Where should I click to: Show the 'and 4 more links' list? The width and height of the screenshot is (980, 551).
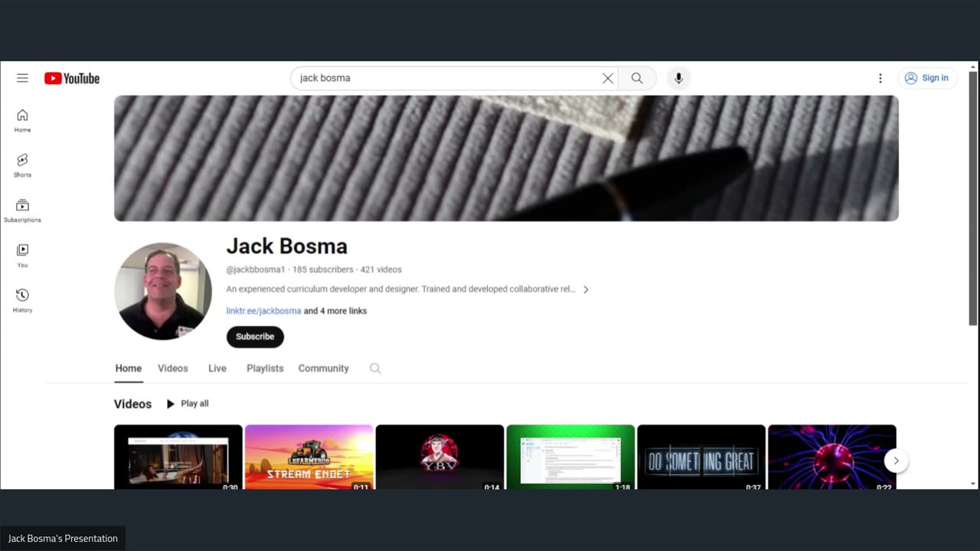click(335, 311)
